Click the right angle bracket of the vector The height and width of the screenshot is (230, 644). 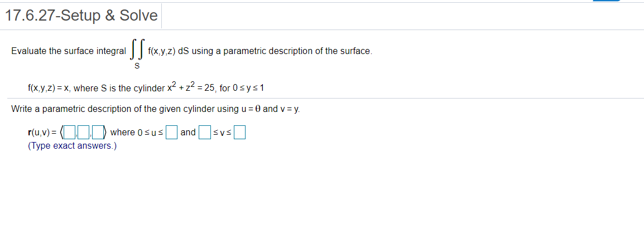click(x=105, y=133)
